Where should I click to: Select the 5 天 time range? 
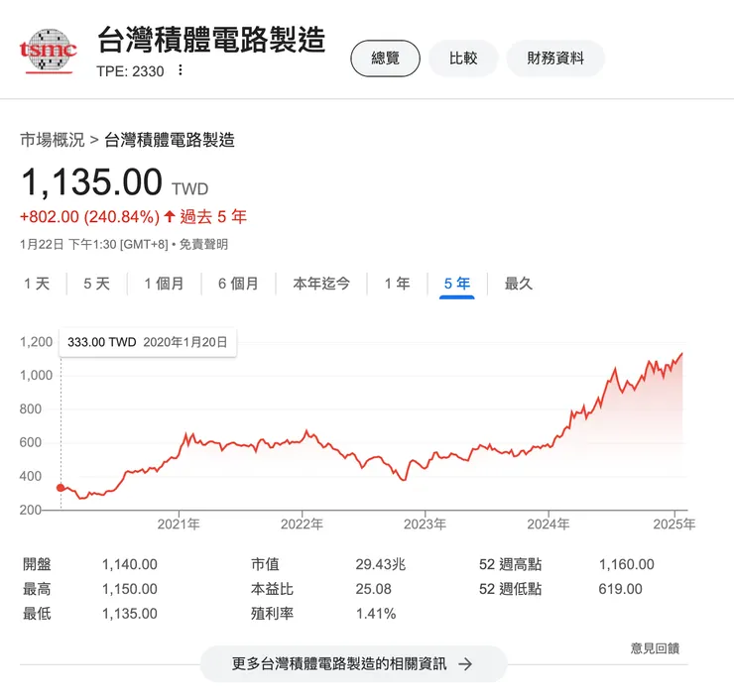(x=96, y=284)
